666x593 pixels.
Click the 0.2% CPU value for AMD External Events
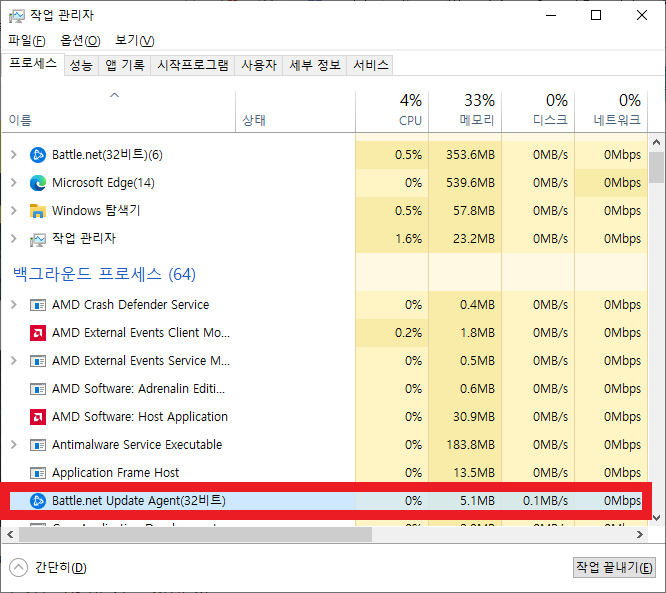coord(409,333)
